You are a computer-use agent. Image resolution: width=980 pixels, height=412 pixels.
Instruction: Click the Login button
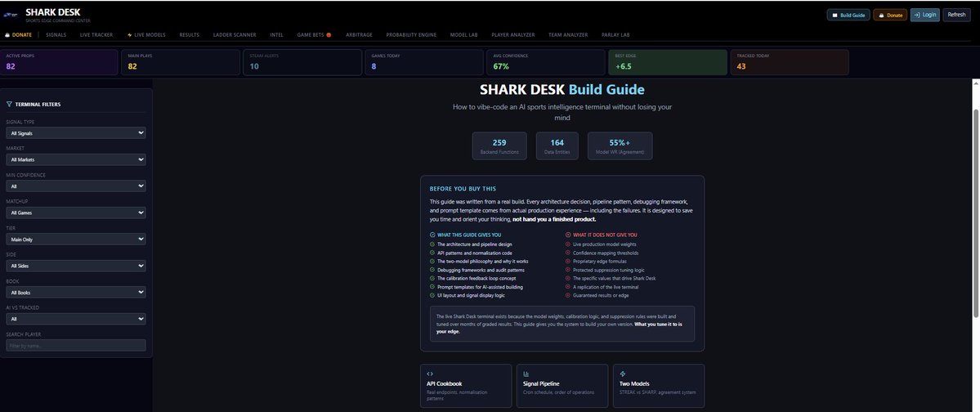(x=925, y=15)
